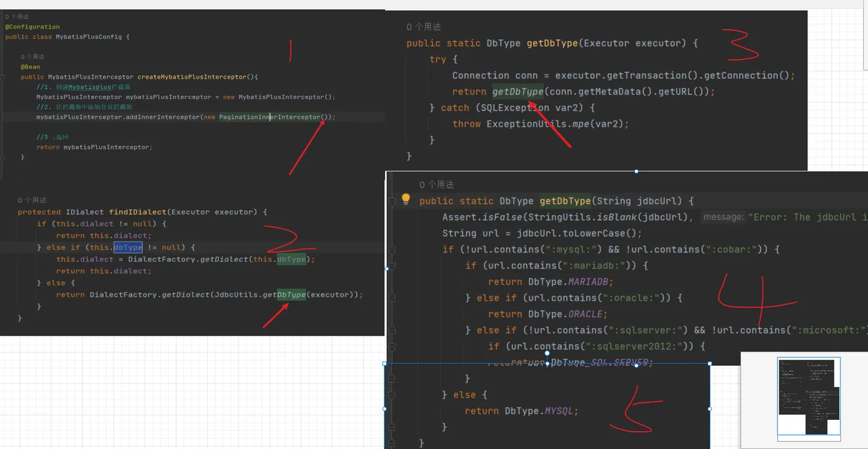Screen dimensions: 868x449
Task: Collapse the createMybatisPlusInterceptor method fold marker
Action: 2,77
